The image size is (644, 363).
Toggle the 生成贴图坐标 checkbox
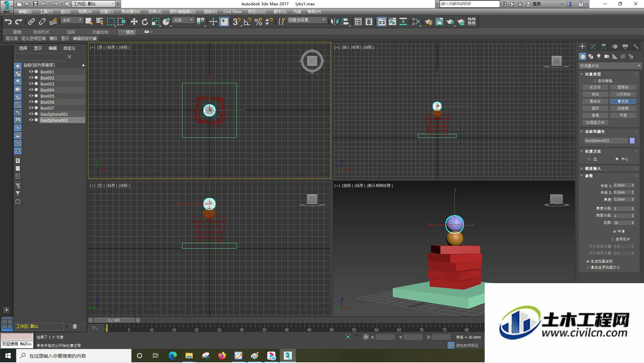pyautogui.click(x=588, y=261)
